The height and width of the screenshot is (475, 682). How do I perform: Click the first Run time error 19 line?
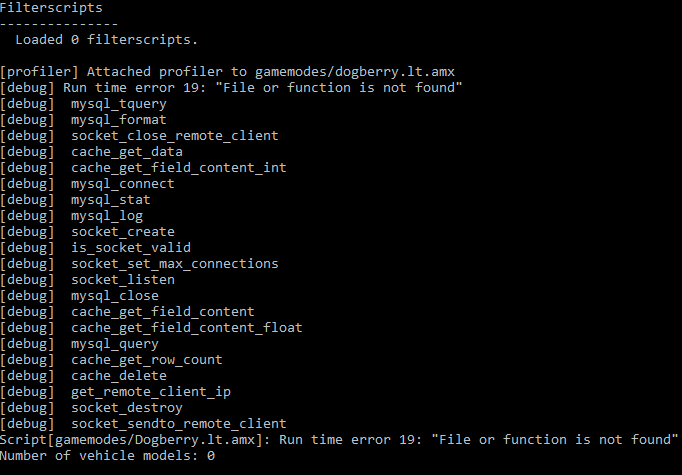coord(231,88)
